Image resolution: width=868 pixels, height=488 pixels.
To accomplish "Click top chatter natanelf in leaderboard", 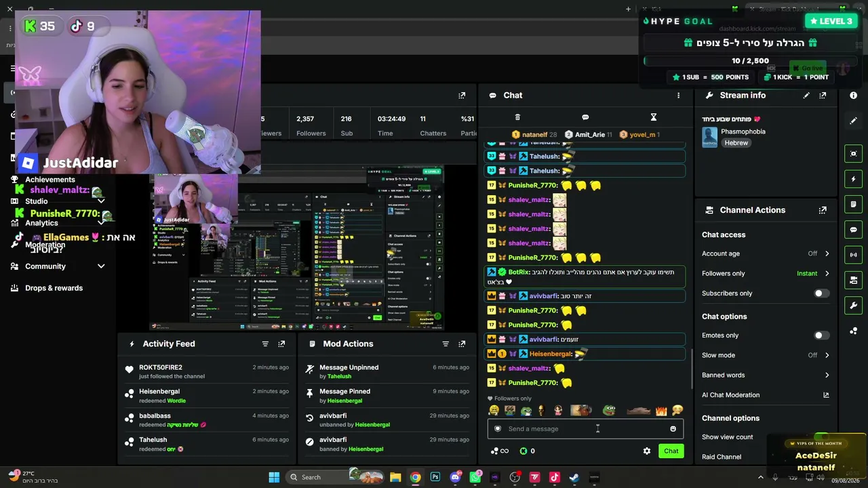I will tap(534, 135).
